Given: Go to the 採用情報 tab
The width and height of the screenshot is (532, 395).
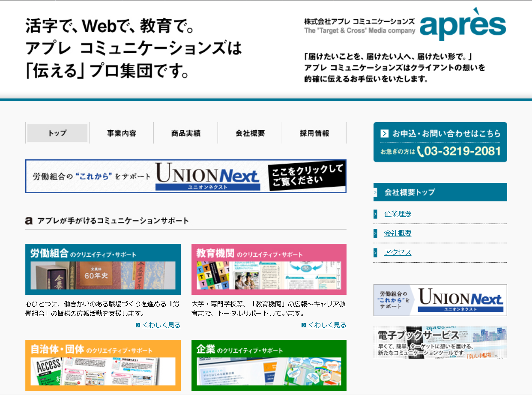Looking at the screenshot, I should (x=314, y=133).
